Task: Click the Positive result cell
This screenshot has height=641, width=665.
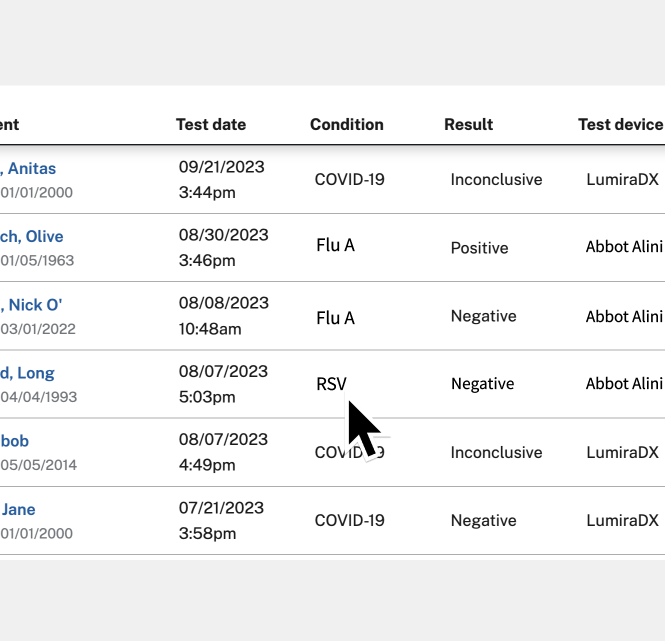Action: (479, 248)
